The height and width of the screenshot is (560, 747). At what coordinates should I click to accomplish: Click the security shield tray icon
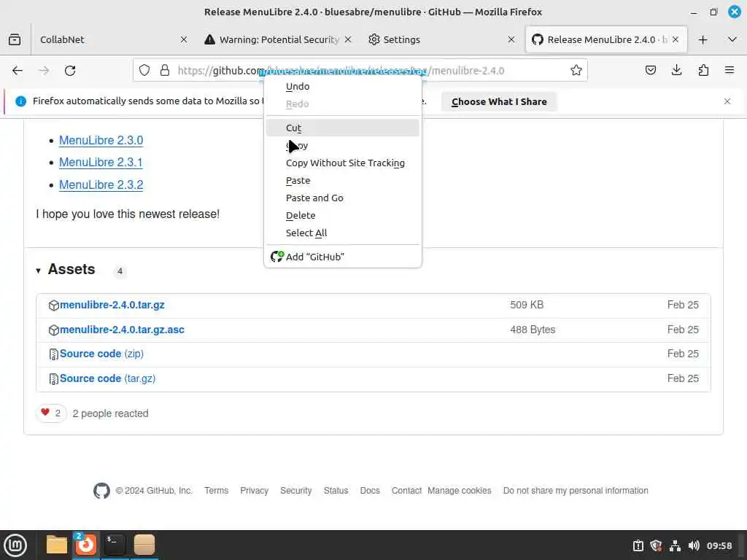coord(656,545)
